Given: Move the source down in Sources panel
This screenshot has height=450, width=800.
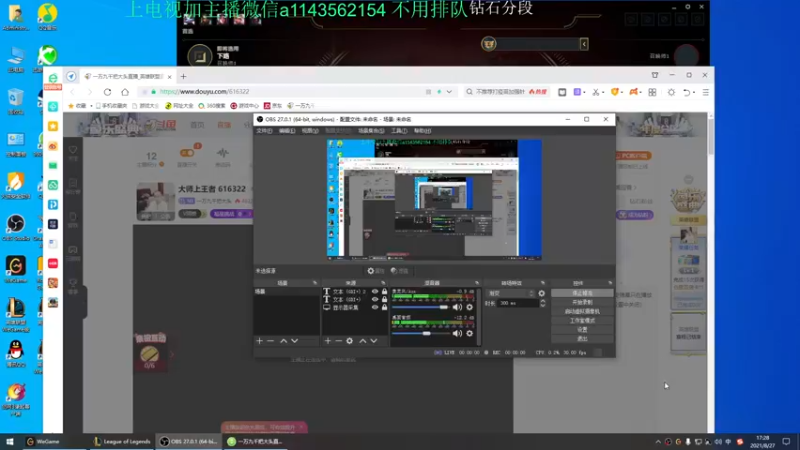Looking at the screenshot, I should [374, 340].
